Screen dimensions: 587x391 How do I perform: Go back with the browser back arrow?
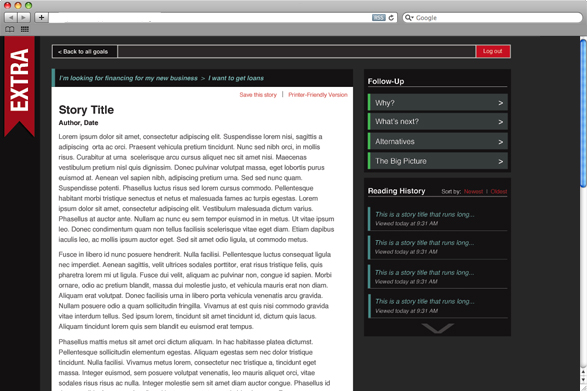[x=10, y=17]
